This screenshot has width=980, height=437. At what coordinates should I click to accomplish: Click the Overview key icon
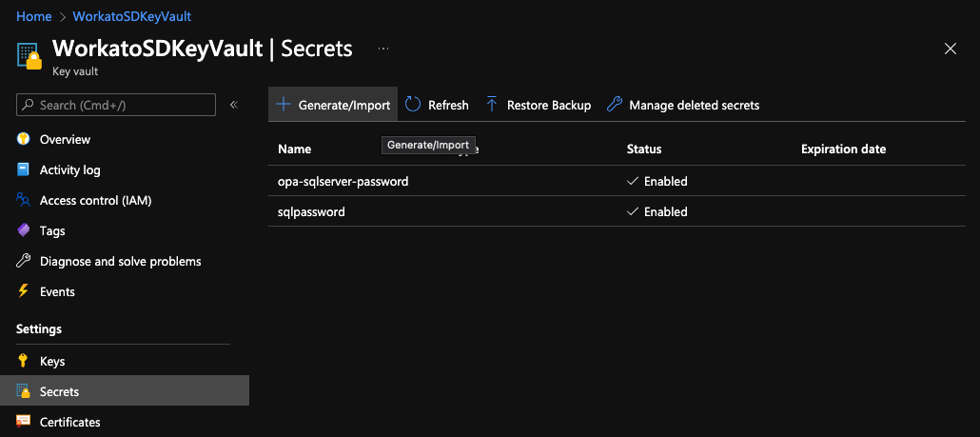[x=23, y=139]
